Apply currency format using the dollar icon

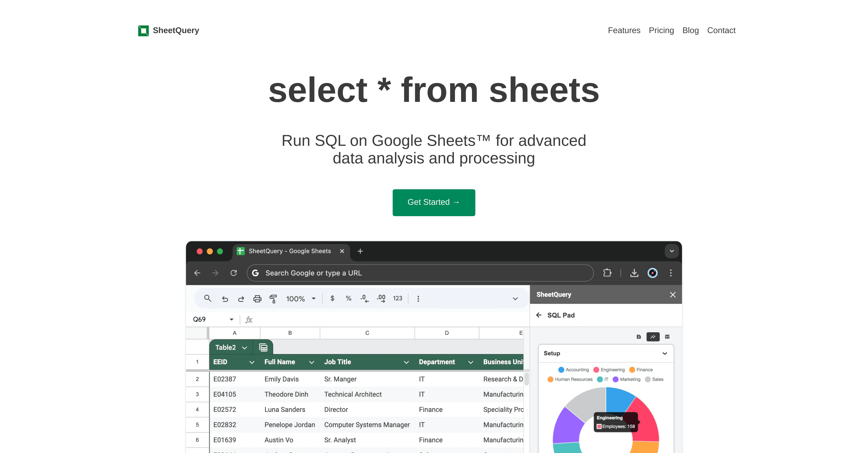coord(332,299)
